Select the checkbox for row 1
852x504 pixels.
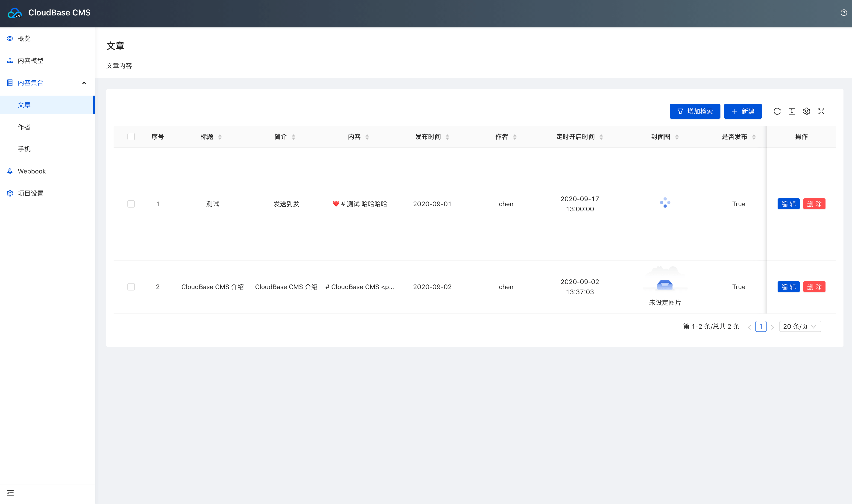click(x=131, y=204)
